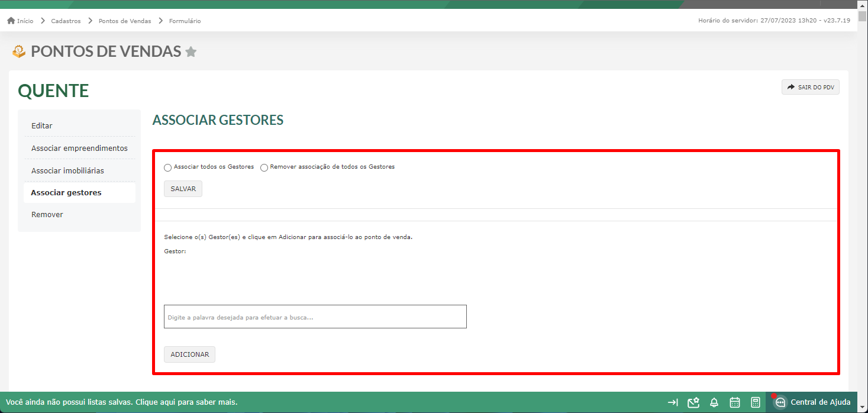This screenshot has width=868, height=413.
Task: Click the Pontos de Vendas module icon
Action: pyautogui.click(x=19, y=51)
